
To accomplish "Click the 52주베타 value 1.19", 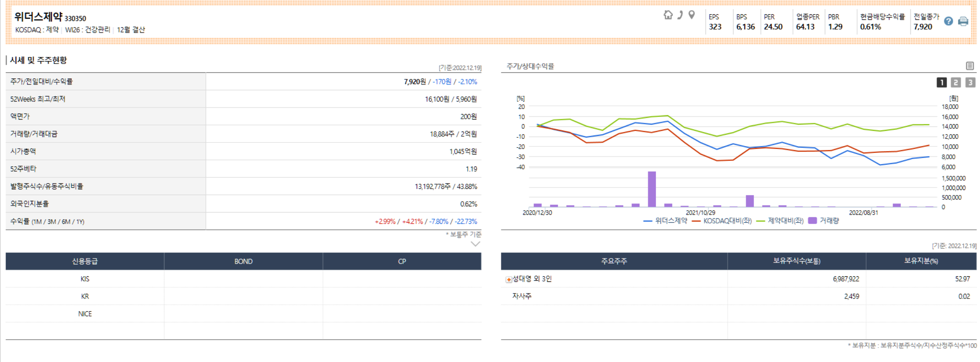I will 471,169.
